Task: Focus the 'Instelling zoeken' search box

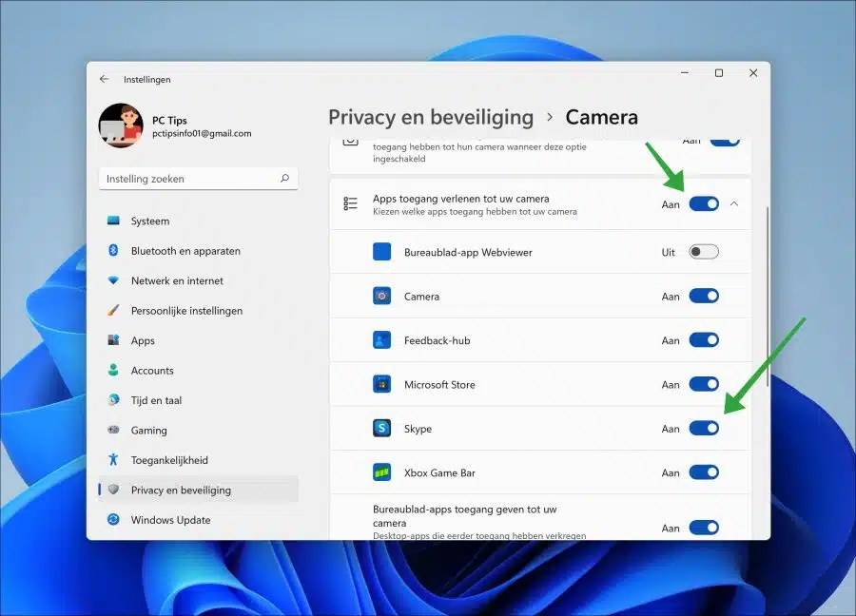Action: pos(198,179)
